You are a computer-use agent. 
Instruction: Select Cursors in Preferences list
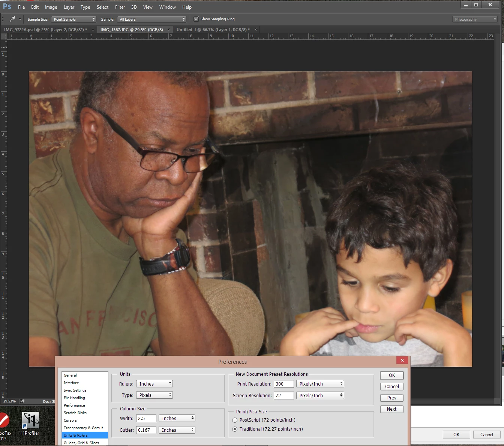(85, 420)
